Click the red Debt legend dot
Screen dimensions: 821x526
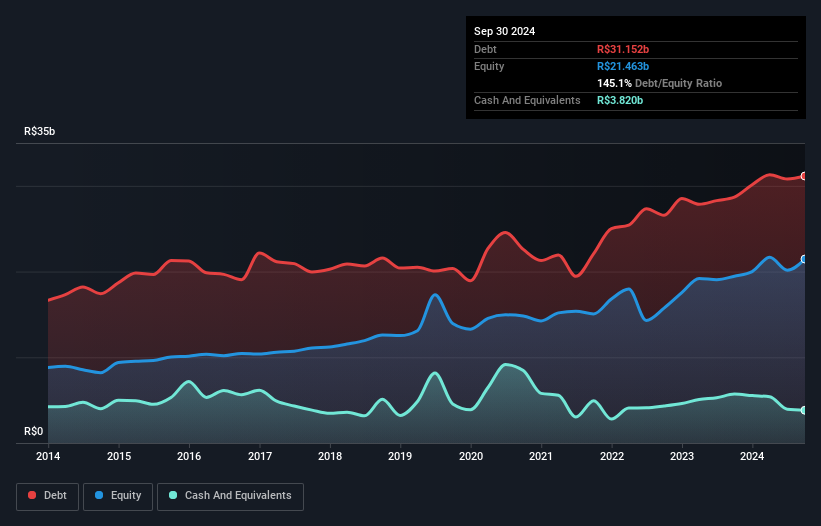tap(33, 496)
